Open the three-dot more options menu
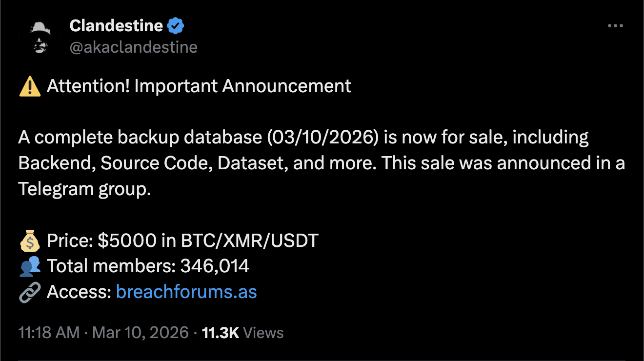644x361 pixels. point(615,26)
